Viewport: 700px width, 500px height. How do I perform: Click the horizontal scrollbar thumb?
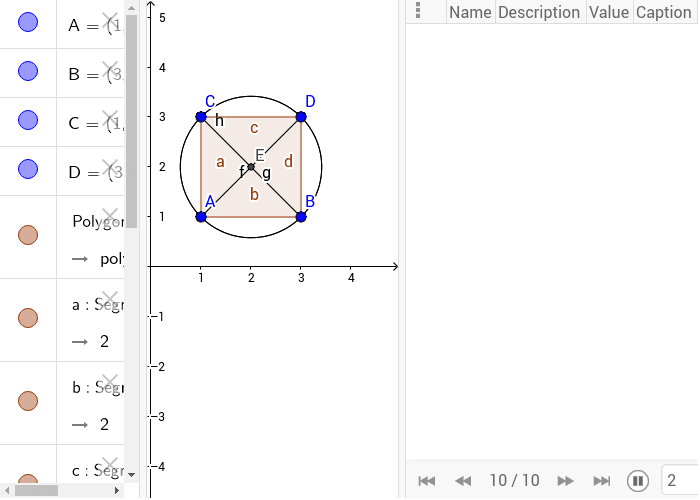click(x=37, y=490)
